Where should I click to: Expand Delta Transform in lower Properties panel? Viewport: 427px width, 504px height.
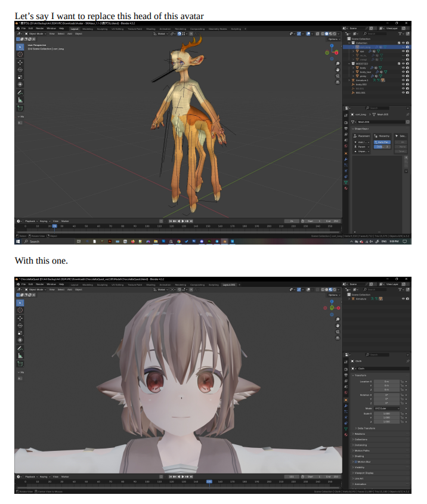(366, 428)
